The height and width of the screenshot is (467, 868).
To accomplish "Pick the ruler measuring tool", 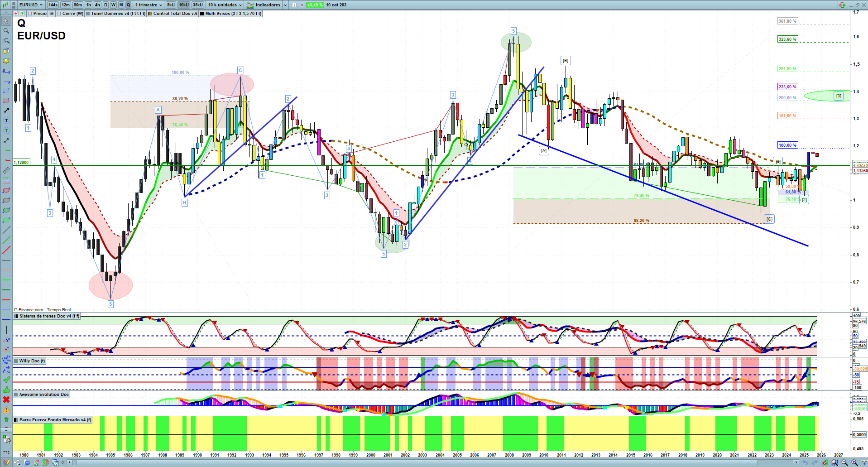I will click(6, 170).
